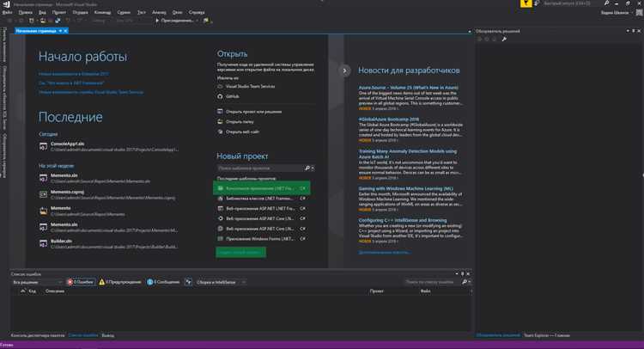Click the Создать новый проект green button
The image size is (644, 349).
[x=240, y=252]
